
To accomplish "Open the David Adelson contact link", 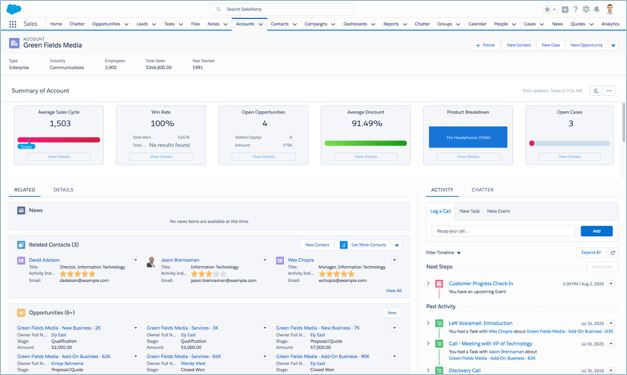I will click(x=44, y=260).
